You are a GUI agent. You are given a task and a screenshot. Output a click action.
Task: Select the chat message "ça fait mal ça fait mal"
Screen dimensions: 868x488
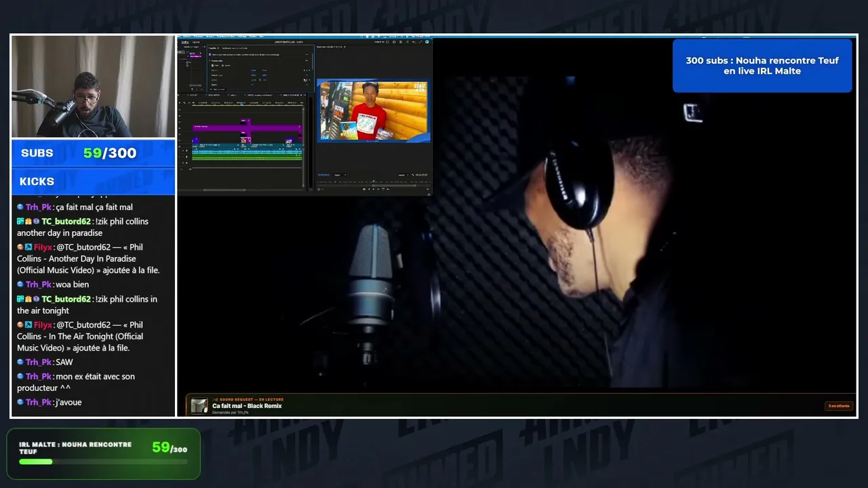[x=75, y=207]
